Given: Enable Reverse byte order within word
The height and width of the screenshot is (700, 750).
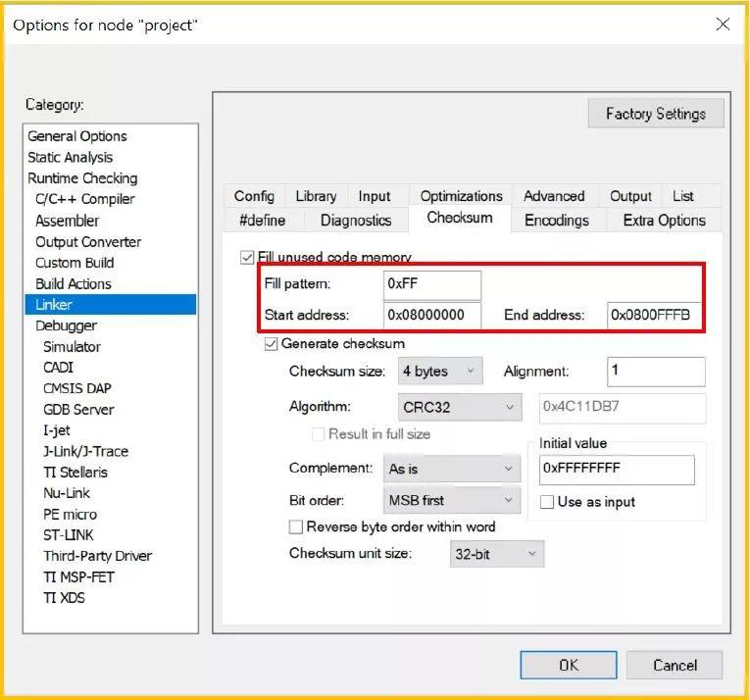Looking at the screenshot, I should click(296, 526).
